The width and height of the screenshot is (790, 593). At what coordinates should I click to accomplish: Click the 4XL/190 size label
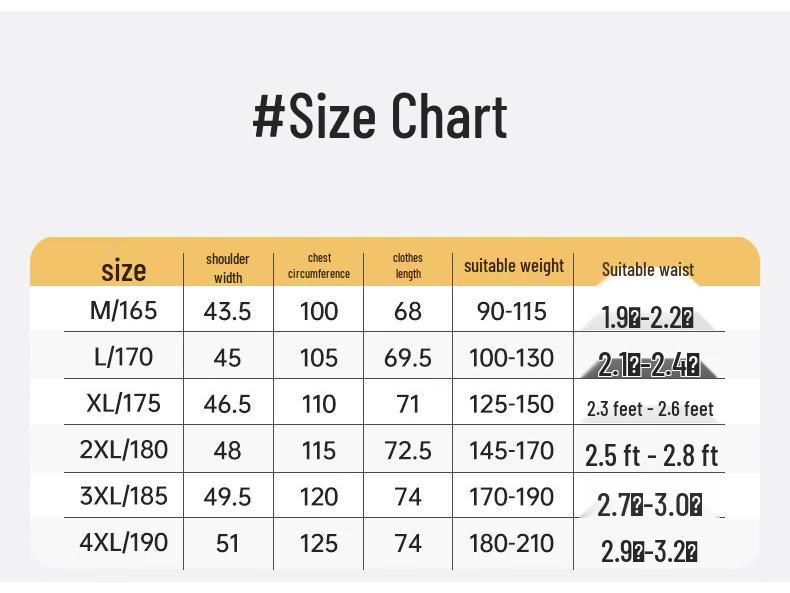(124, 542)
